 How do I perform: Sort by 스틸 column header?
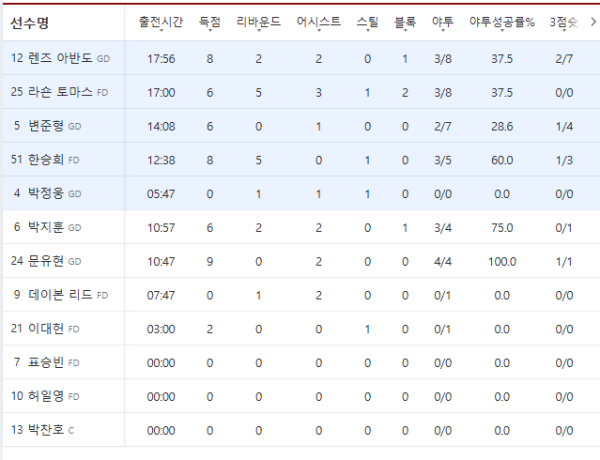367,22
